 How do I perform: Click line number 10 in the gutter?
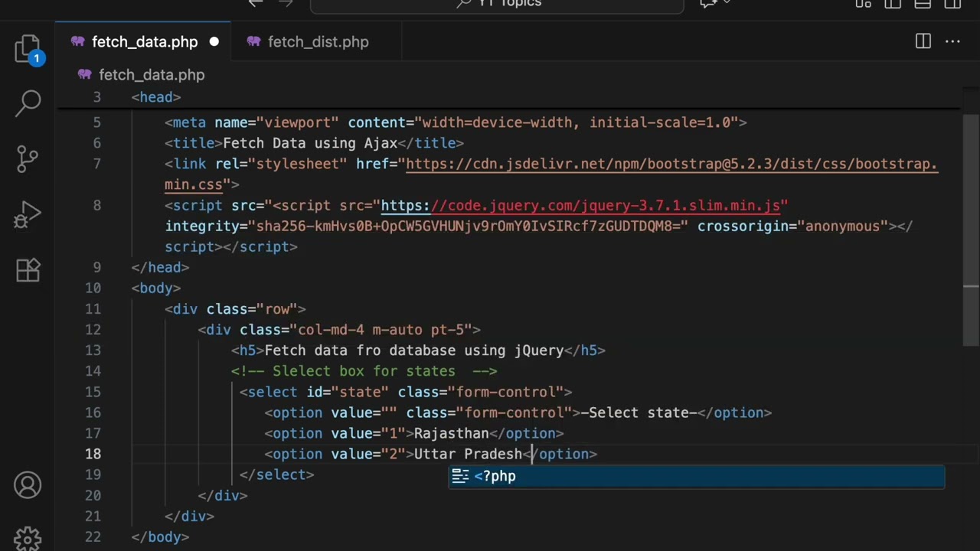[93, 288]
